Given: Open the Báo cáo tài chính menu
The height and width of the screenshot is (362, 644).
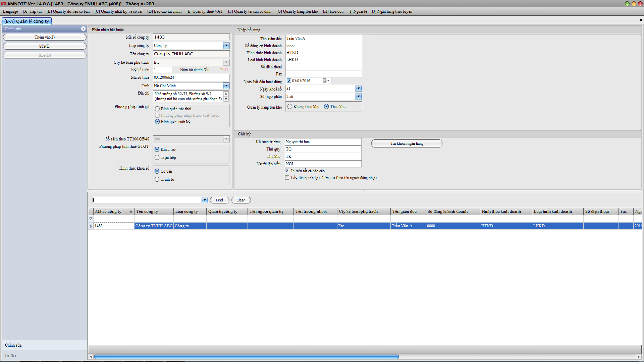Looking at the screenshot, I should [164, 11].
